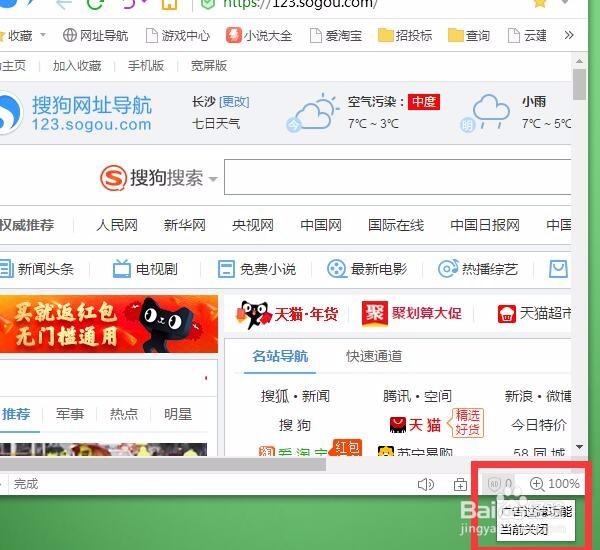Expand the 收藏 favorites dropdown arrow
This screenshot has height=550, width=600.
coord(43,35)
